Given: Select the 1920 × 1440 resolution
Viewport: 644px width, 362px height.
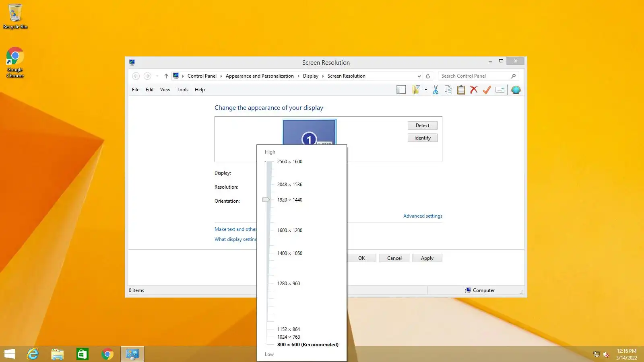Looking at the screenshot, I should pyautogui.click(x=290, y=200).
